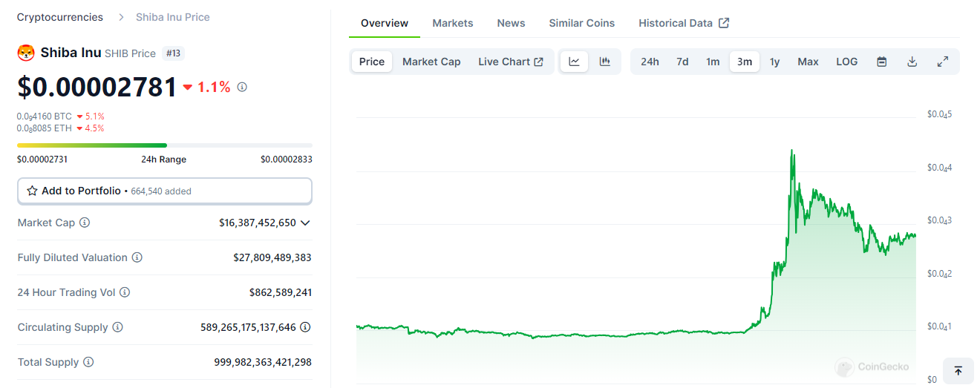
Task: Open the Live Chart external link
Action: click(511, 62)
